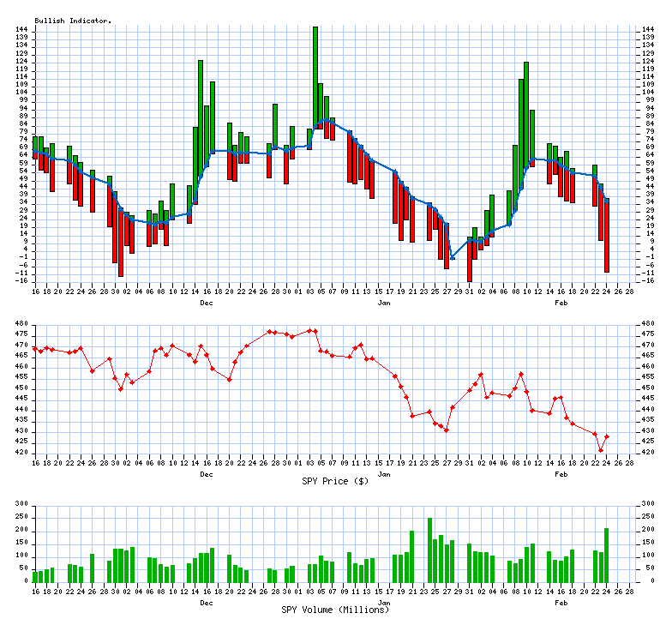Click "420" on left SPY price axis
This screenshot has width=672, height=625.
click(x=22, y=453)
